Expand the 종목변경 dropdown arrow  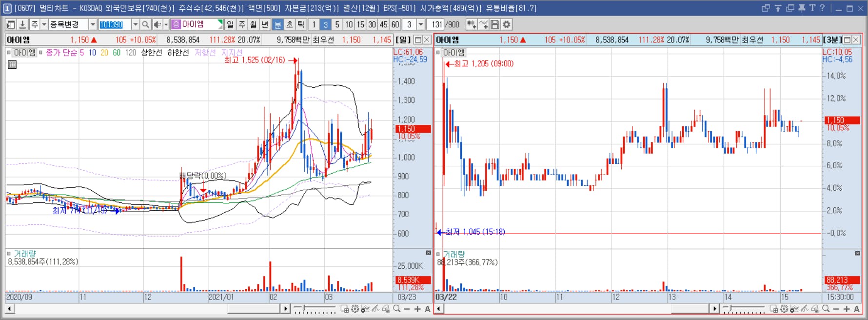[93, 24]
